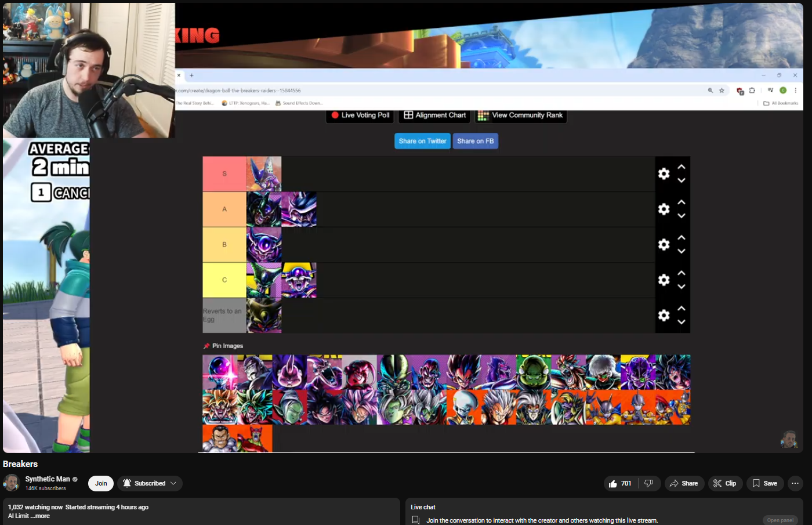Open the Synthetic Man channel name link
Screen dimensions: 812x525
pyautogui.click(x=48, y=479)
